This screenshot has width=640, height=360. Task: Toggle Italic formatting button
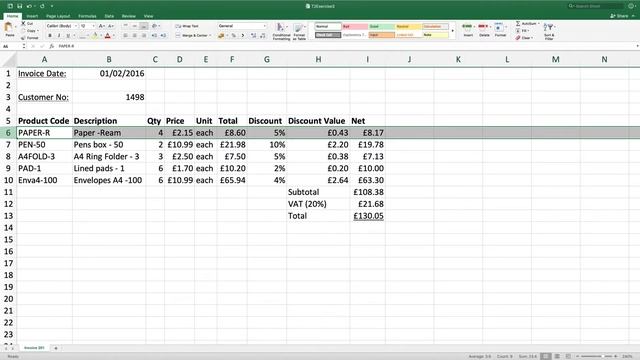point(59,36)
